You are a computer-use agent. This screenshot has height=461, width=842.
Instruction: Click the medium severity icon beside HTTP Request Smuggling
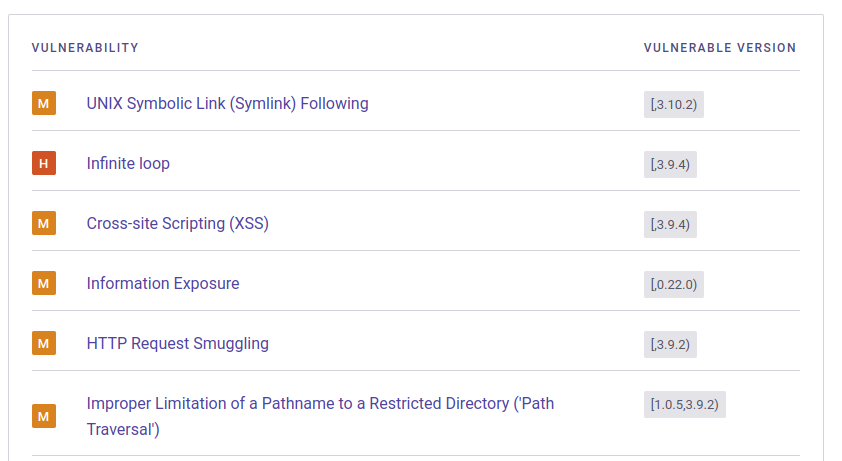44,343
